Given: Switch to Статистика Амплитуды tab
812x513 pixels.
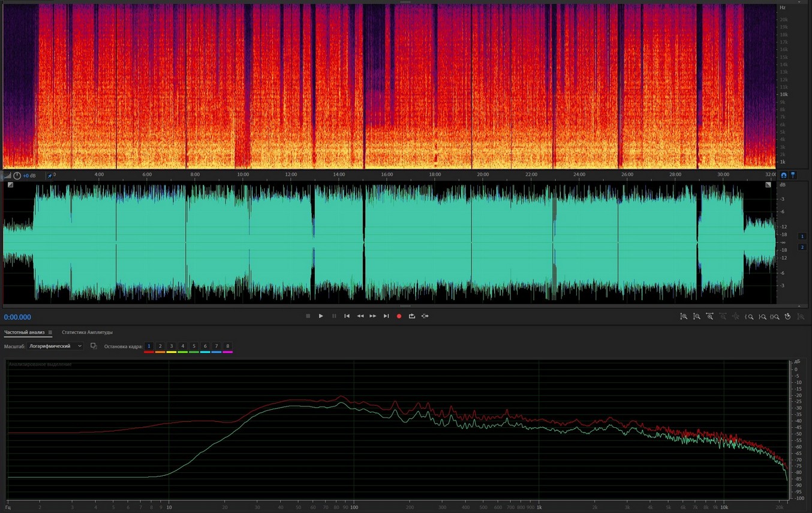Looking at the screenshot, I should click(x=87, y=332).
